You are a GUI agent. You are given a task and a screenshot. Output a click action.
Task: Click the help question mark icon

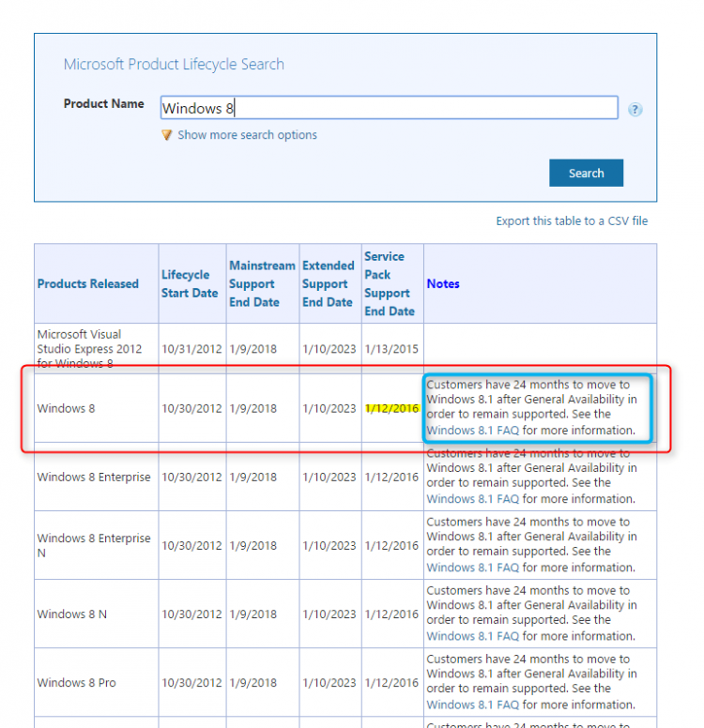[x=635, y=110]
